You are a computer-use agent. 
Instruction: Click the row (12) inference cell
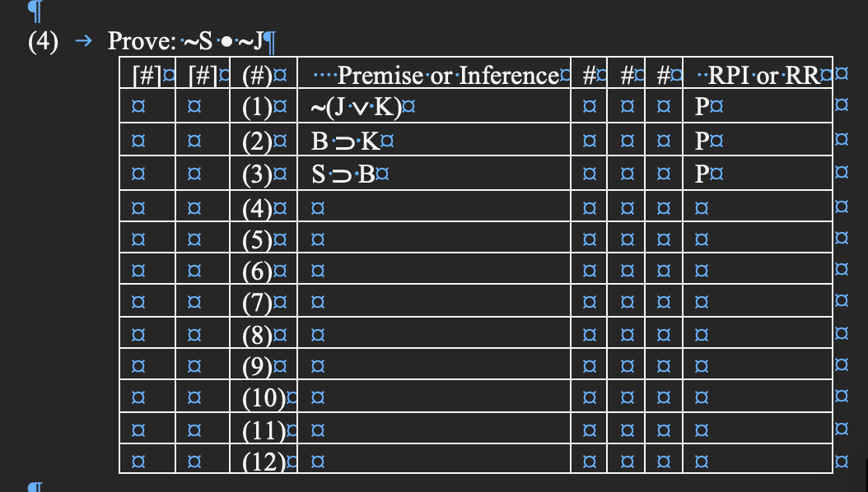point(434,459)
